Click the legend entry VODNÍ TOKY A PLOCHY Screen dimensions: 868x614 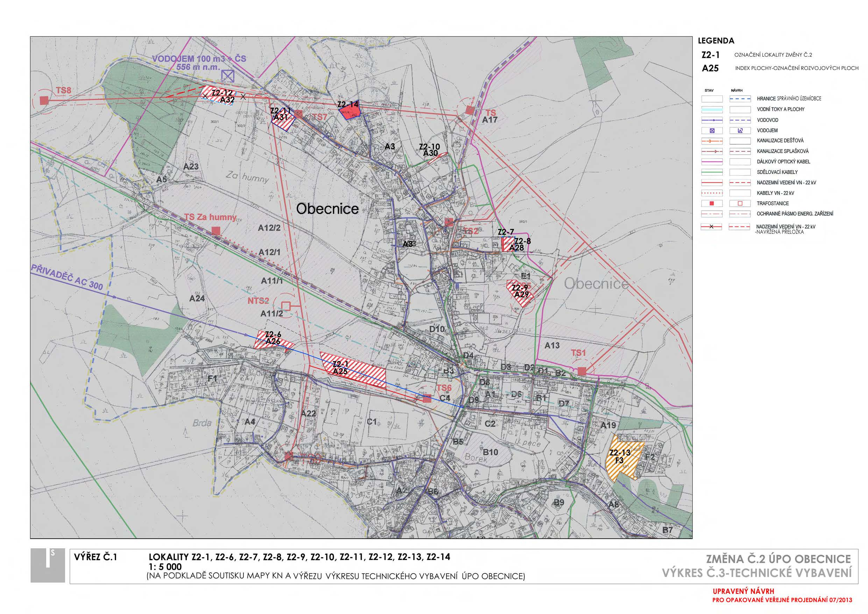pyautogui.click(x=781, y=109)
